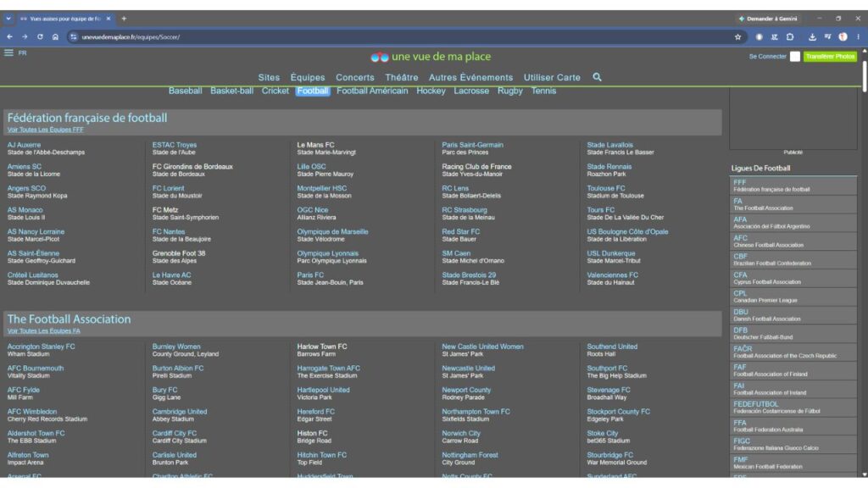Open AFC Bournemouth team link

pos(36,369)
